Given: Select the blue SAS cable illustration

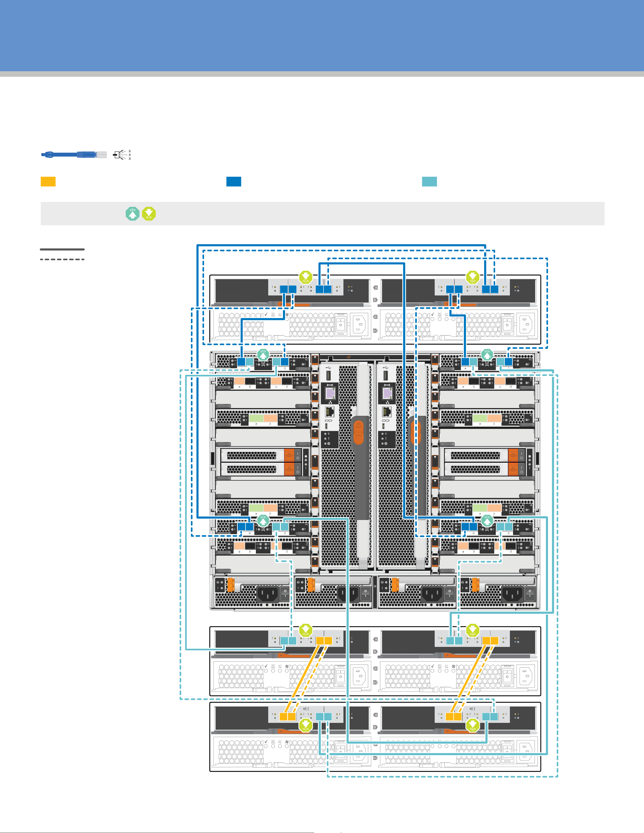Looking at the screenshot, I should pyautogui.click(x=73, y=155).
